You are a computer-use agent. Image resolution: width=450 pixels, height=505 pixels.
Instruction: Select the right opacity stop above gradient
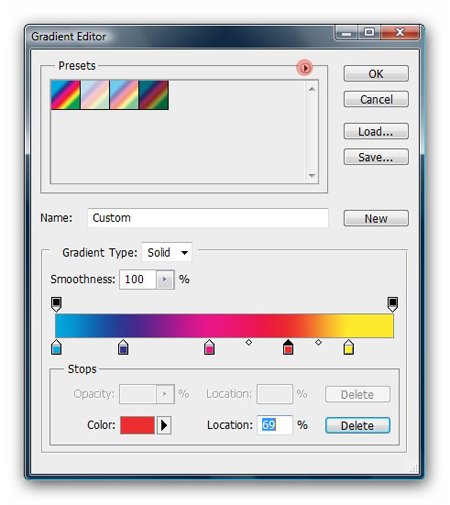393,304
